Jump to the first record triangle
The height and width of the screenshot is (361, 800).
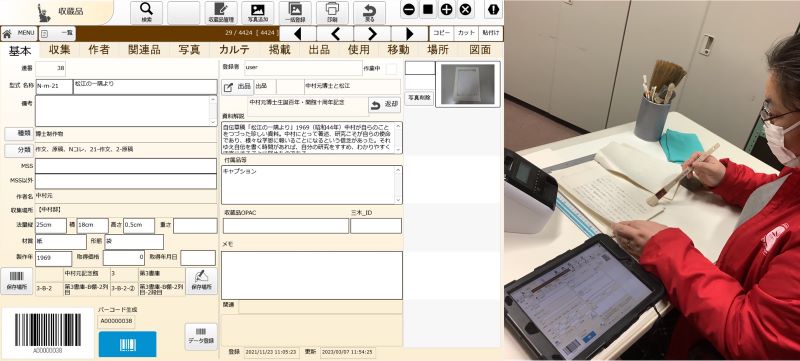click(298, 34)
